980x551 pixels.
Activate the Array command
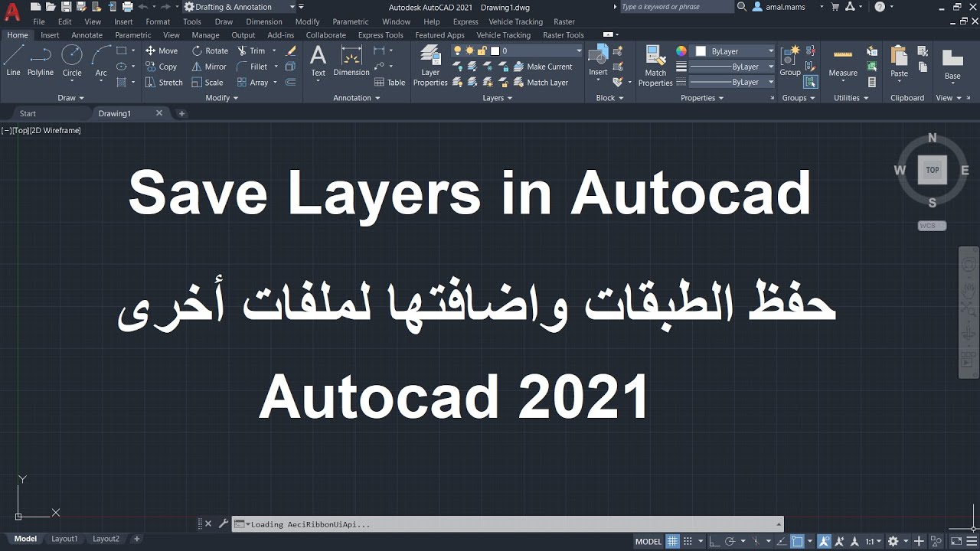point(252,83)
